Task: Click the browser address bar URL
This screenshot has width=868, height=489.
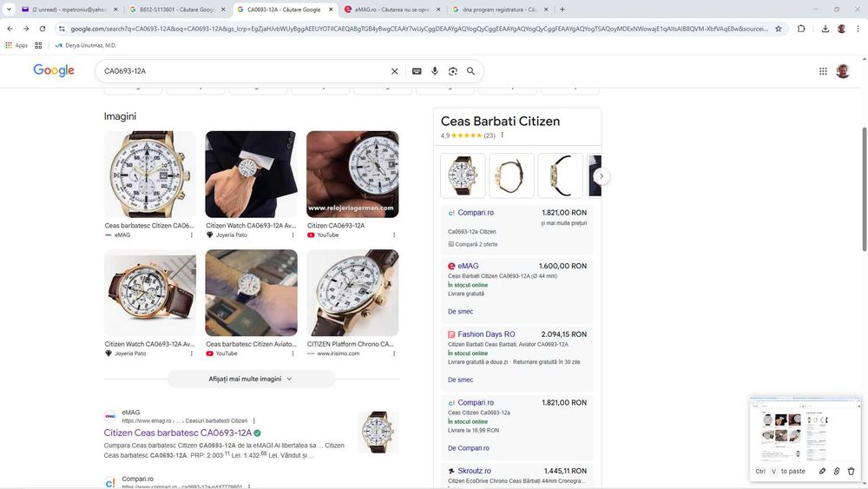Action: pos(418,29)
